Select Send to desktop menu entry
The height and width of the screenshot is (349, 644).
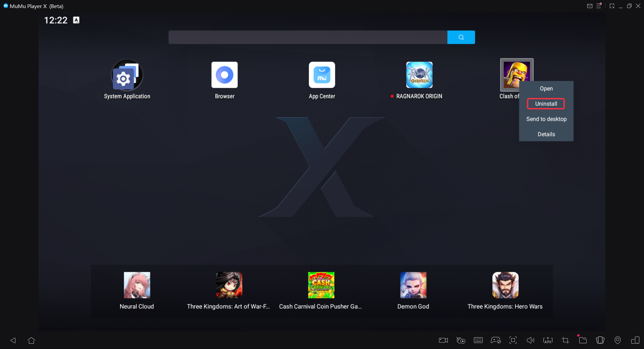[546, 119]
